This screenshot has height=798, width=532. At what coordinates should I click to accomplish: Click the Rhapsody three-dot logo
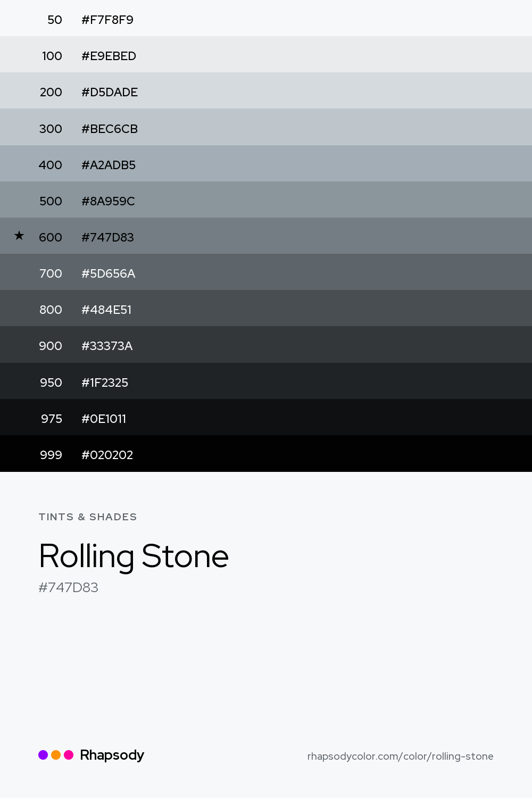pyautogui.click(x=56, y=755)
